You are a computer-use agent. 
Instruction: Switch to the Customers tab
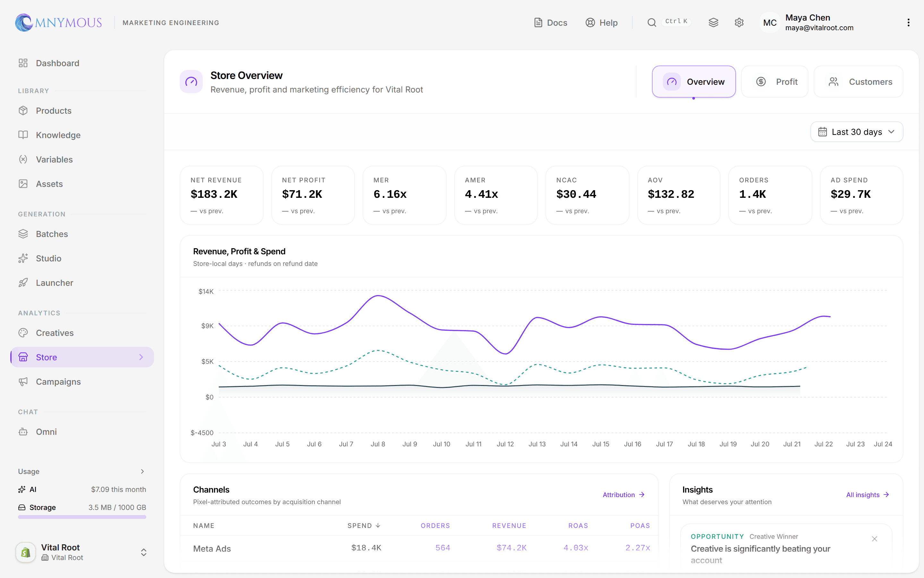[x=858, y=82]
